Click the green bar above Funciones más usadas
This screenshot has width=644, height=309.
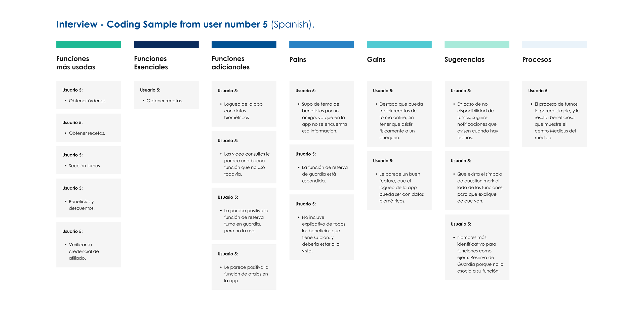(89, 45)
